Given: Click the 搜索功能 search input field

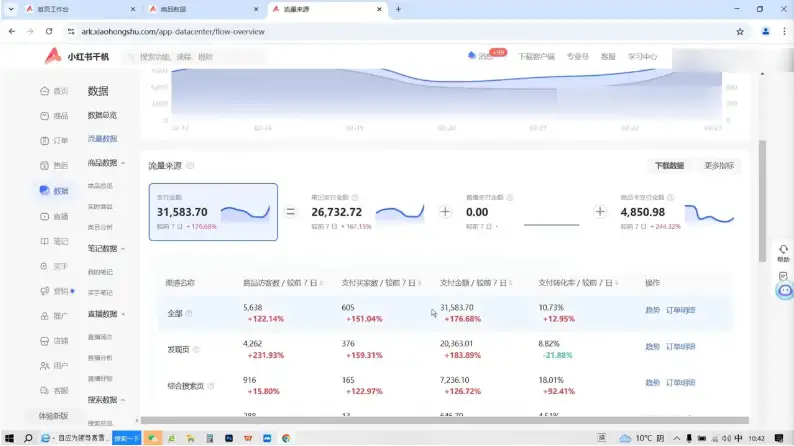Looking at the screenshot, I should (195, 57).
